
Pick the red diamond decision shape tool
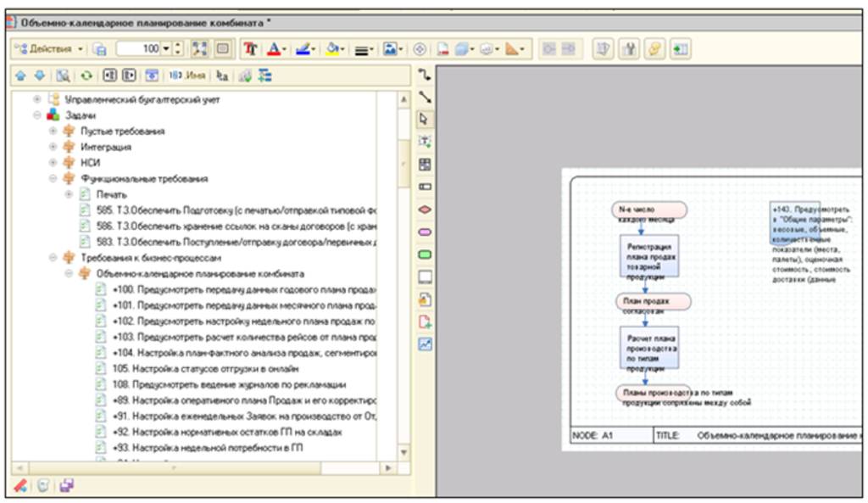pyautogui.click(x=426, y=209)
